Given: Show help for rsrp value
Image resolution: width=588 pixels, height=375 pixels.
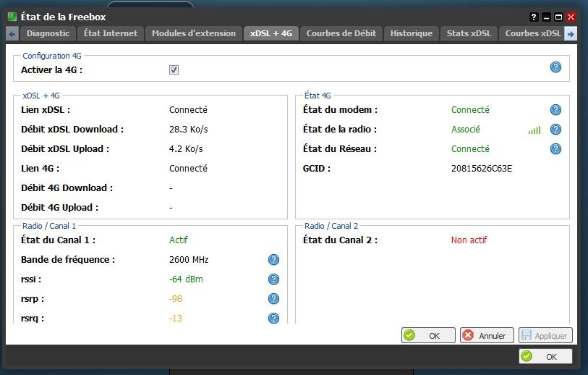Looking at the screenshot, I should click(x=273, y=299).
